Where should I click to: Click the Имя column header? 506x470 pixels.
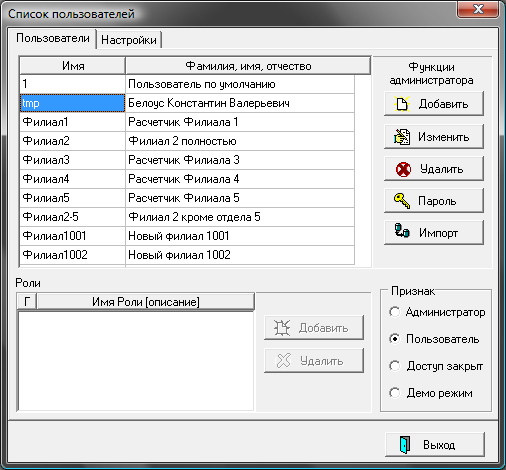[73, 66]
